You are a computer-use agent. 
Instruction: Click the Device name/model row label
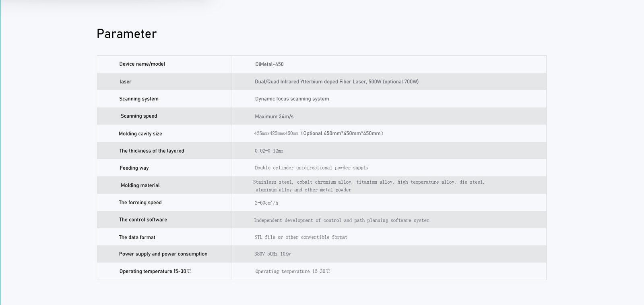pyautogui.click(x=142, y=64)
